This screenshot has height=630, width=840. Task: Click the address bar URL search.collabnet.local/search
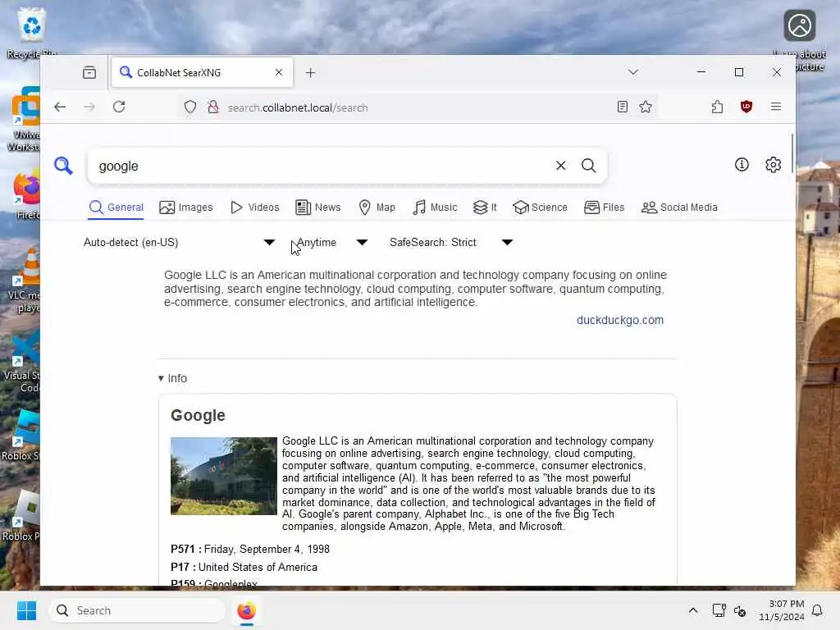coord(298,107)
